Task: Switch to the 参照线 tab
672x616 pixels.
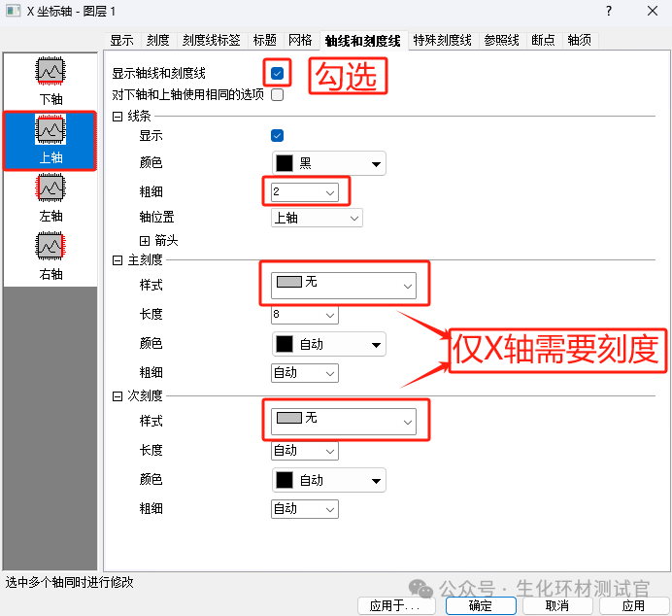Action: [x=502, y=40]
